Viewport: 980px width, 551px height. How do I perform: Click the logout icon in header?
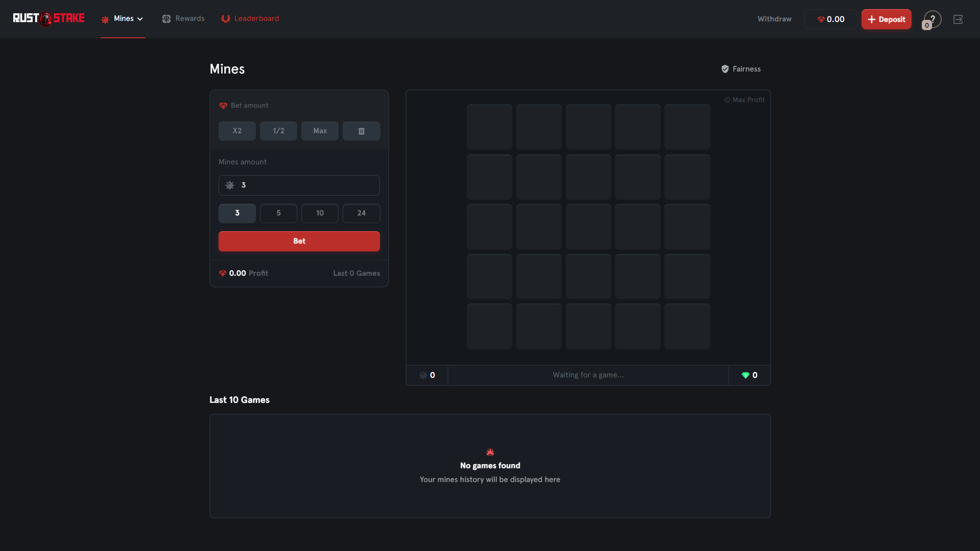(x=958, y=19)
